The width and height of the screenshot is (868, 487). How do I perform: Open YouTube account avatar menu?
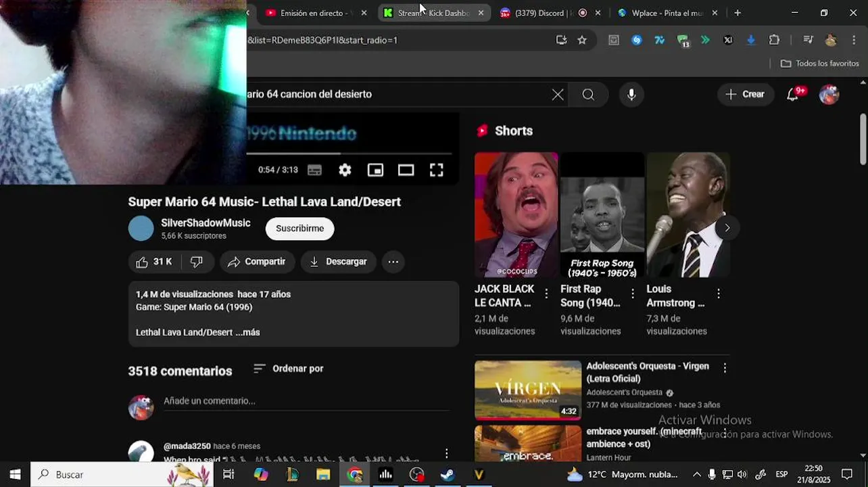coord(829,95)
